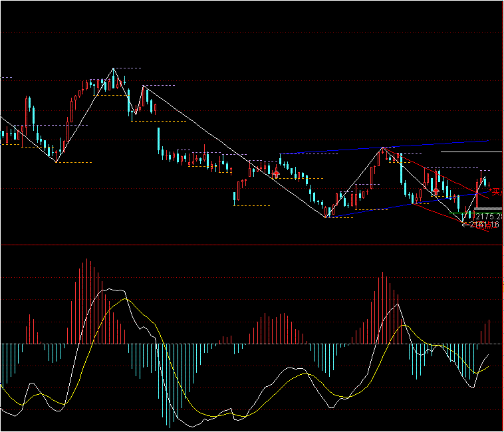Screen dimensions: 504x432
Task: Click the red up-arrow signal at chart center
Action: click(276, 173)
